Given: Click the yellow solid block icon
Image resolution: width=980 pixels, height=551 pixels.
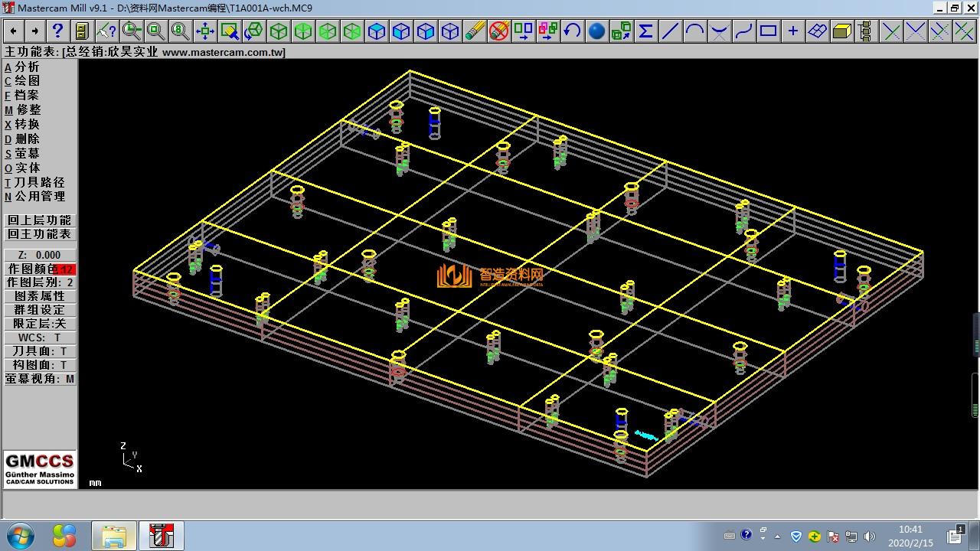Looking at the screenshot, I should point(841,31).
